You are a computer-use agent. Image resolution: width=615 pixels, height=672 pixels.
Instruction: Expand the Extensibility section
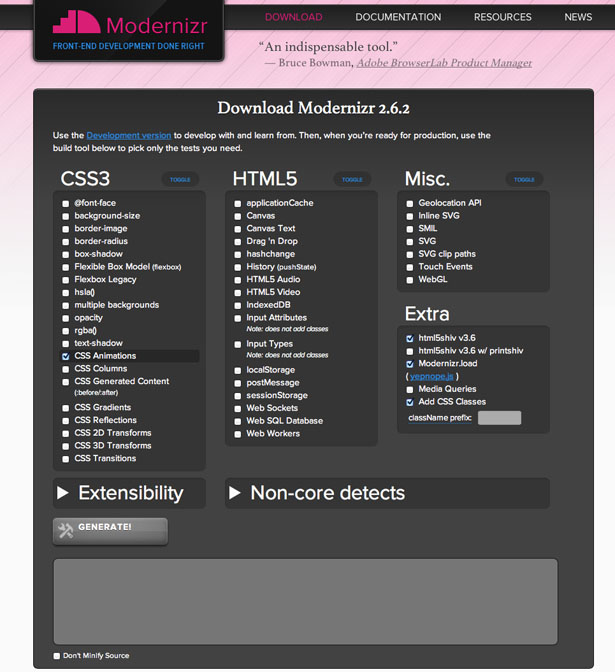pyautogui.click(x=129, y=493)
